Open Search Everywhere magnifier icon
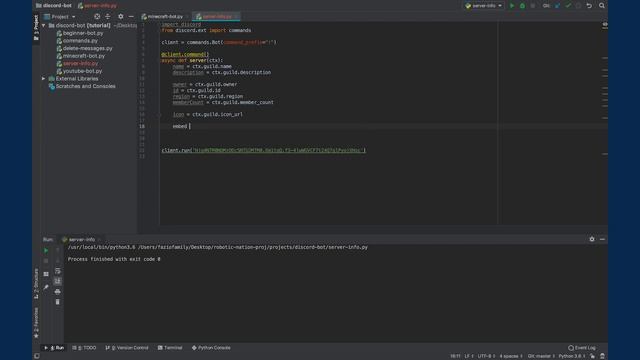 [x=602, y=6]
